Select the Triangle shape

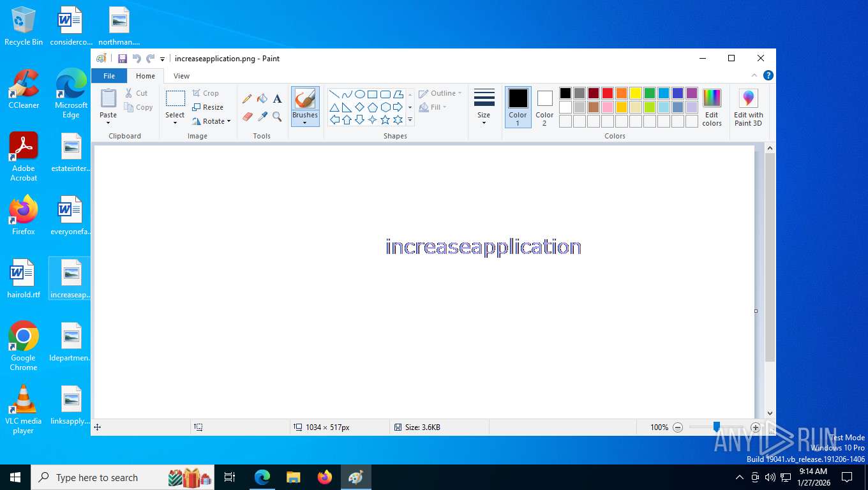coord(334,107)
